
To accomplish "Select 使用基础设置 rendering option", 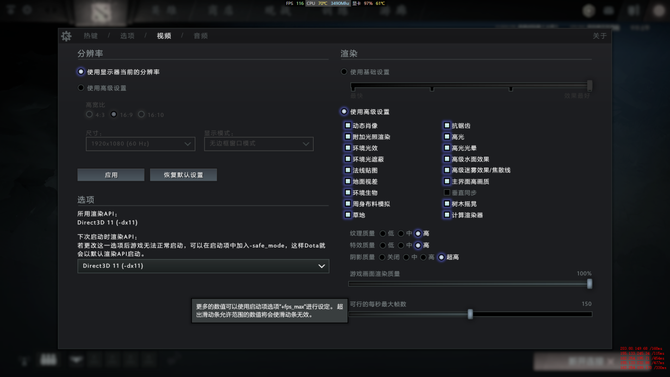I will [x=344, y=72].
